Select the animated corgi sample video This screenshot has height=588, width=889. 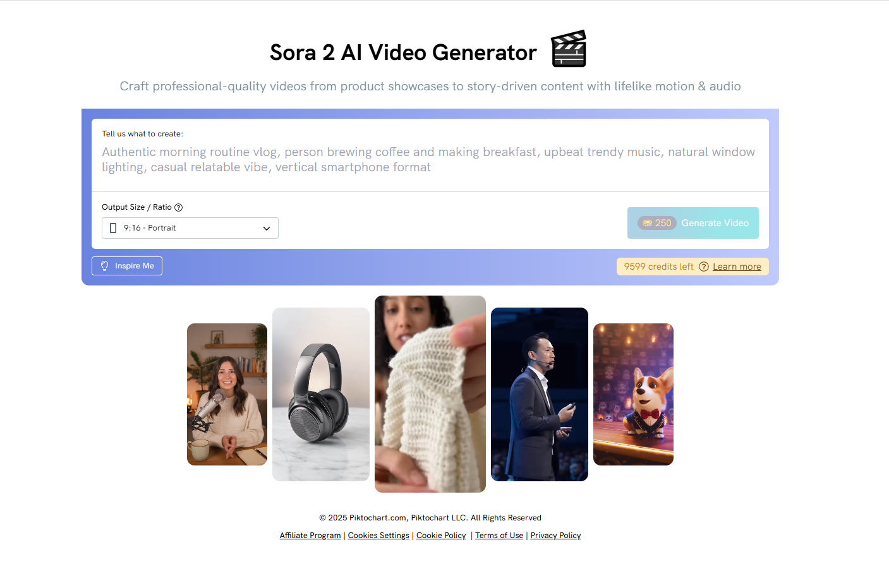[x=633, y=394]
